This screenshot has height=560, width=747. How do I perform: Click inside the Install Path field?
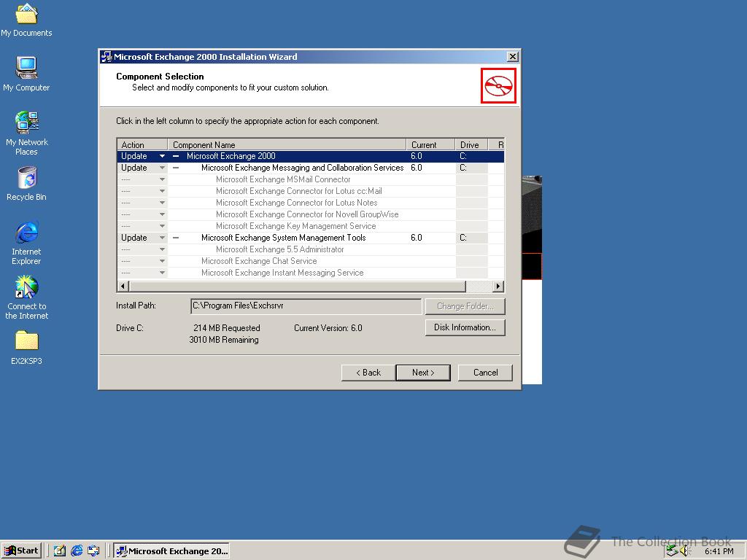tap(305, 306)
